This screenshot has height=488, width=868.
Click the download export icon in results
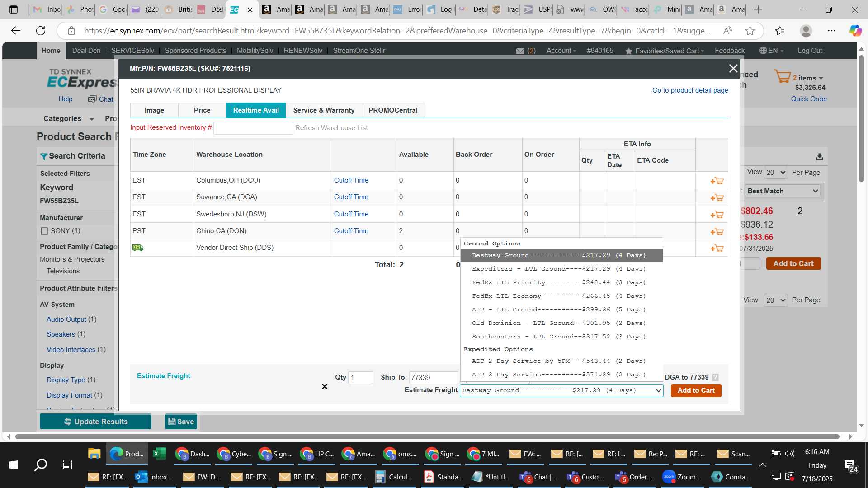coord(819,157)
